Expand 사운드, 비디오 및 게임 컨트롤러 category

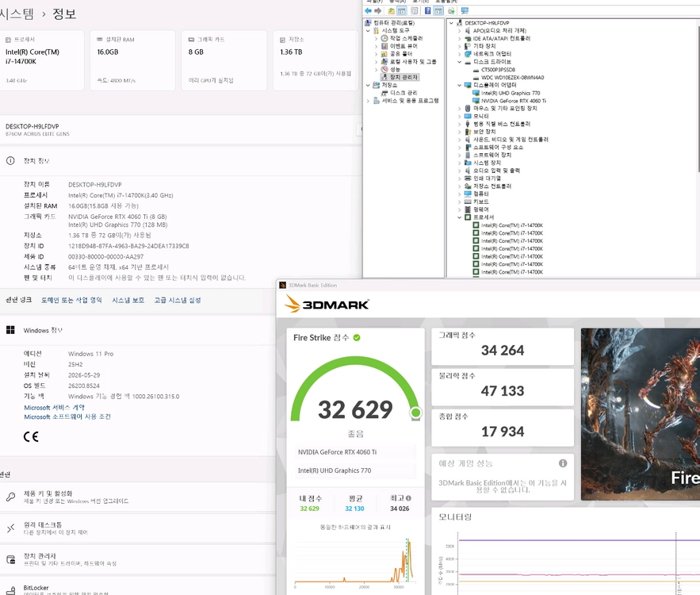pos(459,140)
